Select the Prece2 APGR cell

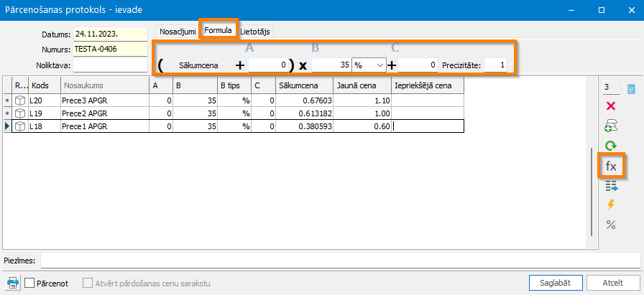coord(105,113)
